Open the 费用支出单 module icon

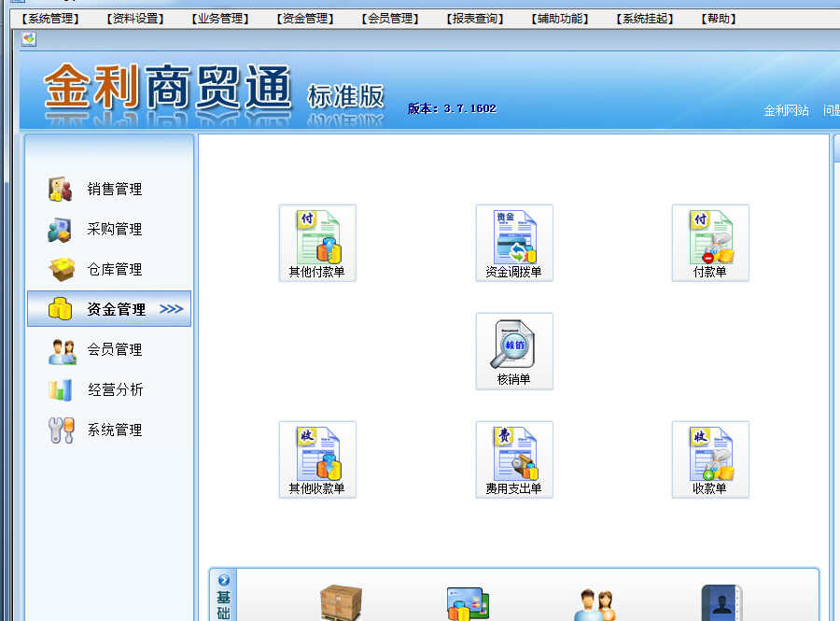click(x=514, y=459)
